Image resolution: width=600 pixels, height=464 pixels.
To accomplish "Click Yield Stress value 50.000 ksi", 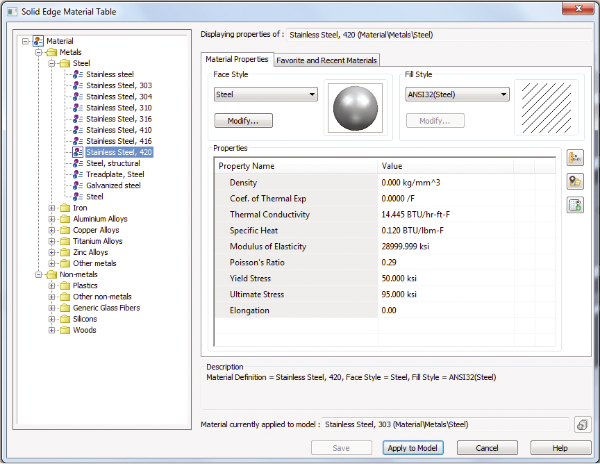I will tap(445, 278).
